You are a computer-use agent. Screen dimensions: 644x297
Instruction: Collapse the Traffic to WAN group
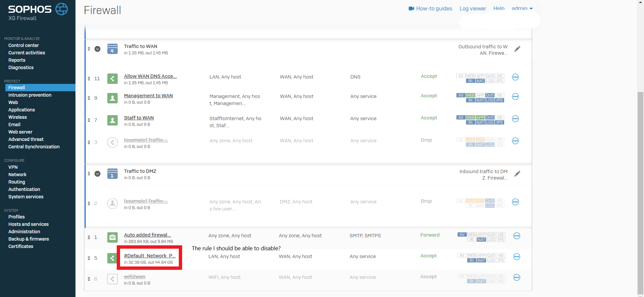point(98,49)
